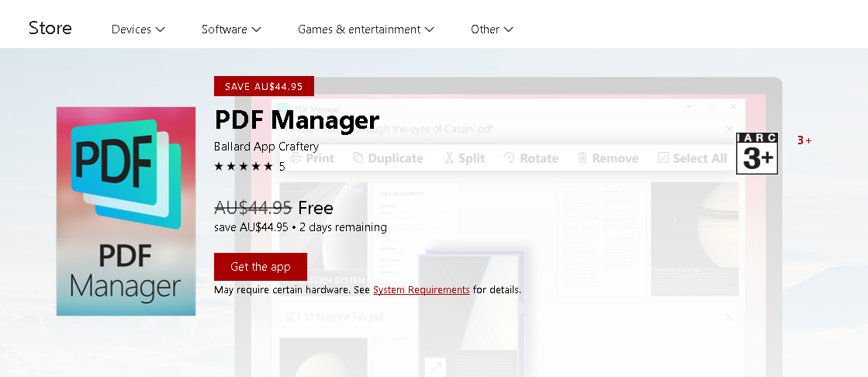Open the Other dropdown menu
This screenshot has height=377, width=868.
tap(492, 29)
